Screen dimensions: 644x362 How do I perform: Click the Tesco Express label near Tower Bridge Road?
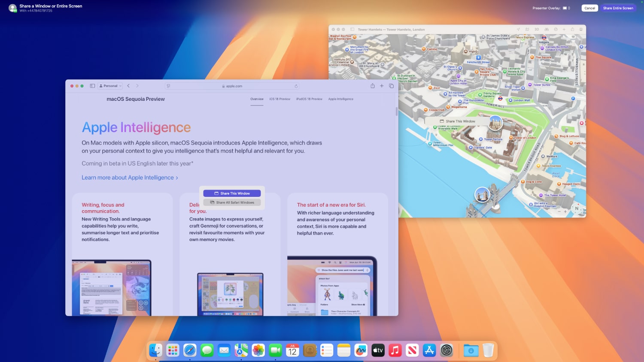[x=551, y=166]
